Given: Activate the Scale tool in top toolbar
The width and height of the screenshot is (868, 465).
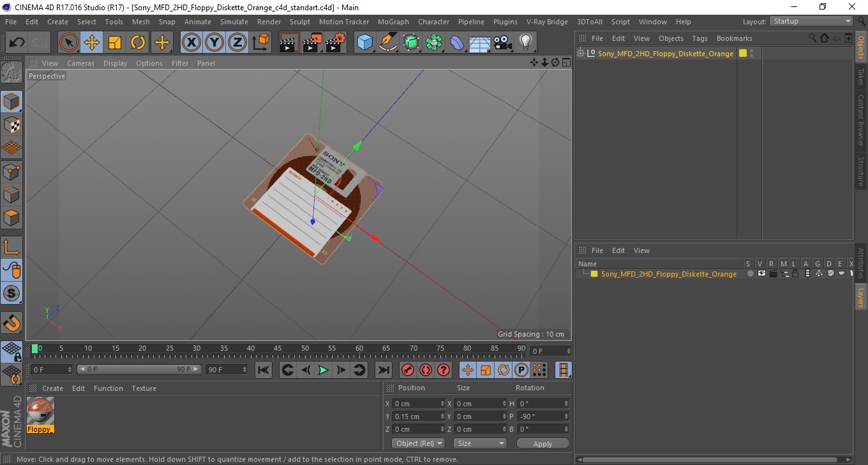Looking at the screenshot, I should point(115,43).
